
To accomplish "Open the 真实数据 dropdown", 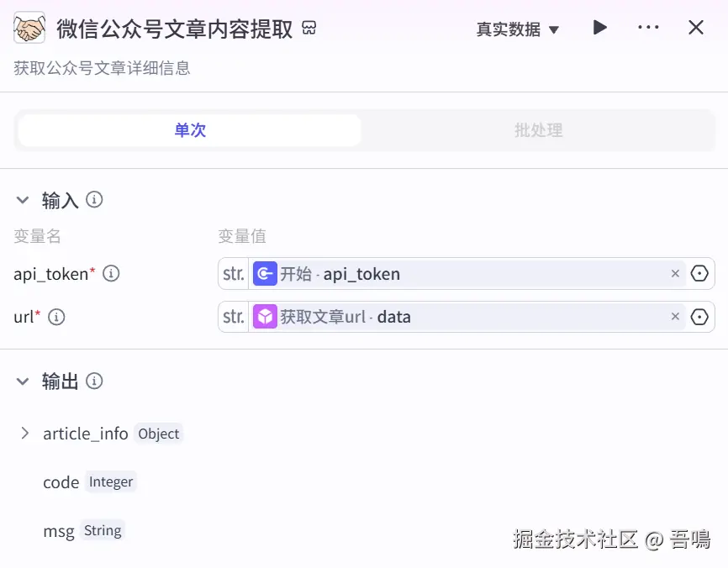I will (x=518, y=29).
